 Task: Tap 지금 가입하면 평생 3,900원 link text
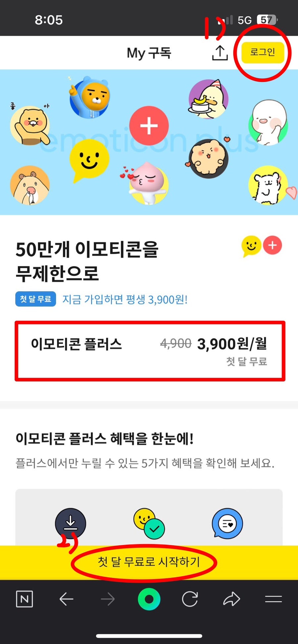125,299
